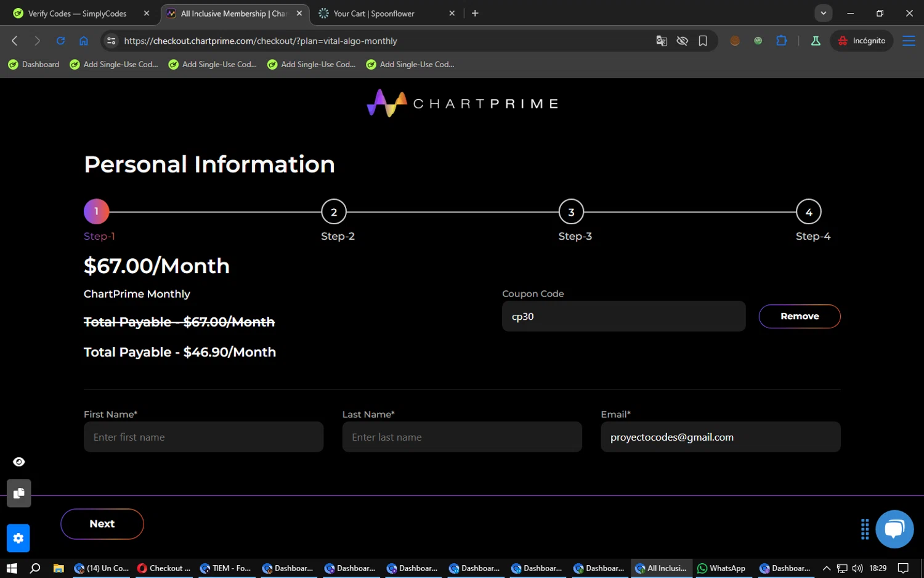
Task: Open the Windows Start menu
Action: click(12, 568)
